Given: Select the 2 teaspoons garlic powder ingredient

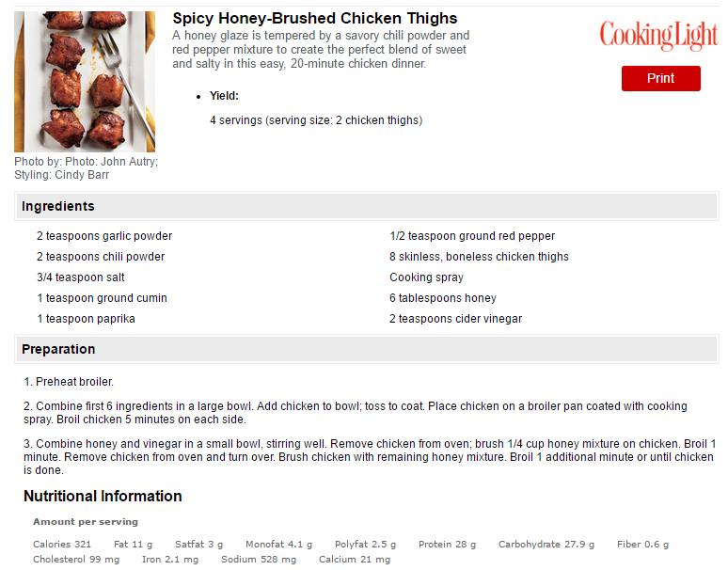Looking at the screenshot, I should 104,236.
